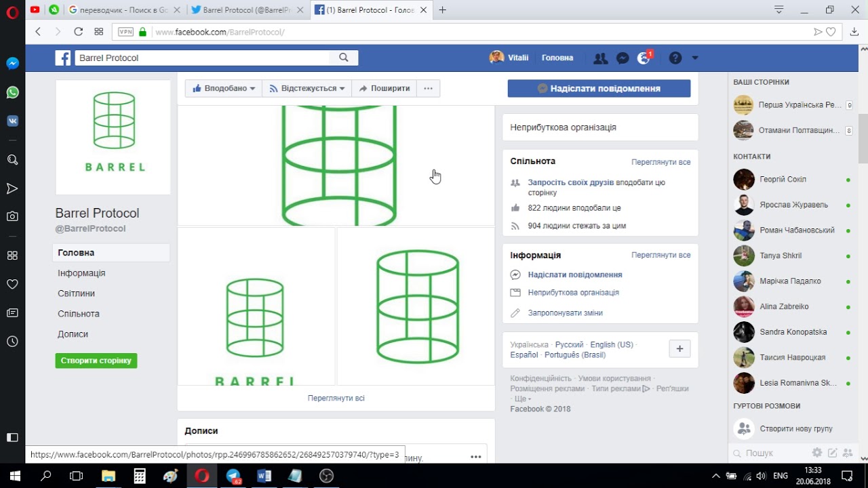Image resolution: width=868 pixels, height=488 pixels.
Task: Click Facebook search input field
Action: (202, 58)
